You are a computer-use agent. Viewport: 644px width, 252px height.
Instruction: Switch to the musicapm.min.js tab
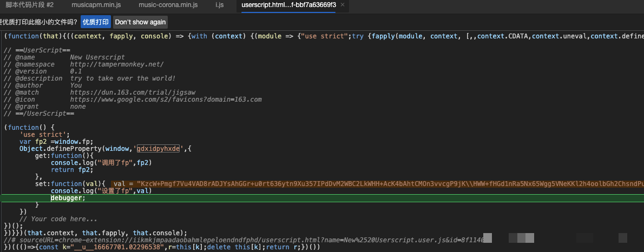tap(96, 5)
